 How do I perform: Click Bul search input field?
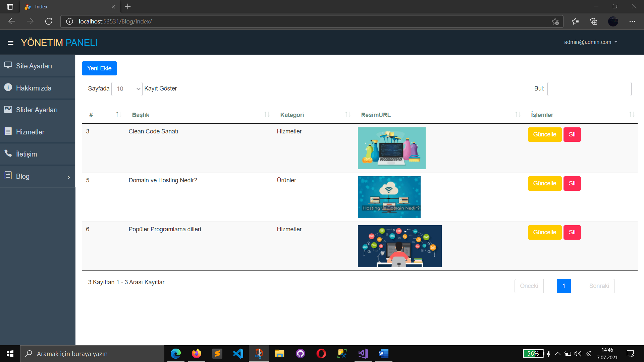point(589,89)
